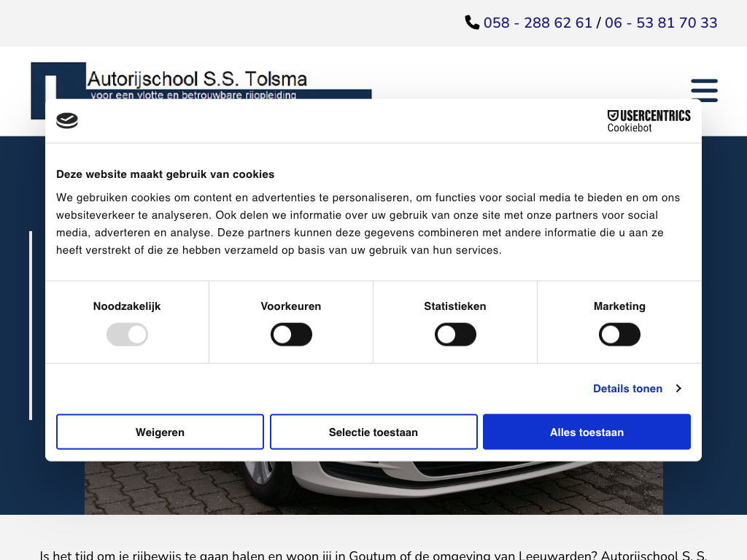Click Selectie toestaan button
The image size is (747, 560).
[x=373, y=432]
